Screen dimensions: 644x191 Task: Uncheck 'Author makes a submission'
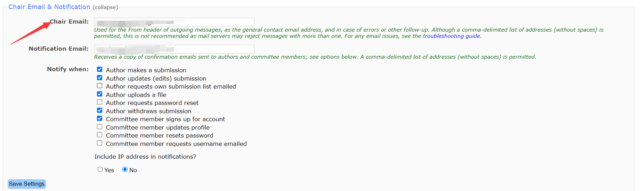pyautogui.click(x=100, y=69)
